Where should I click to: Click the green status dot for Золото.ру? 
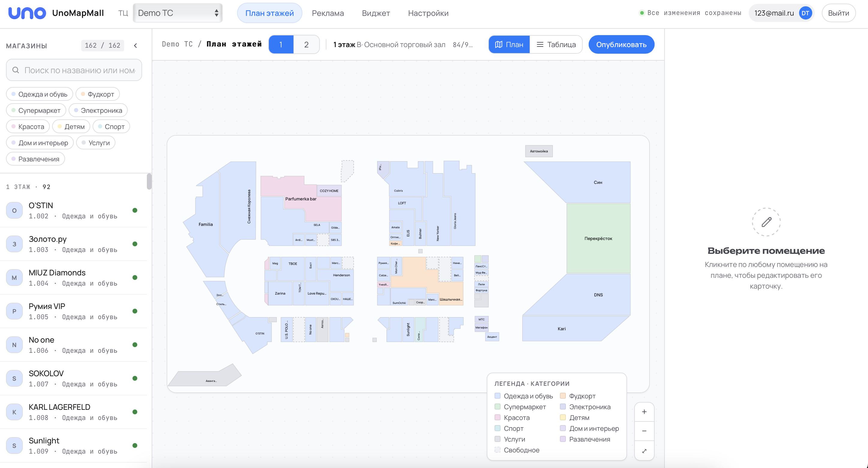[x=135, y=244]
